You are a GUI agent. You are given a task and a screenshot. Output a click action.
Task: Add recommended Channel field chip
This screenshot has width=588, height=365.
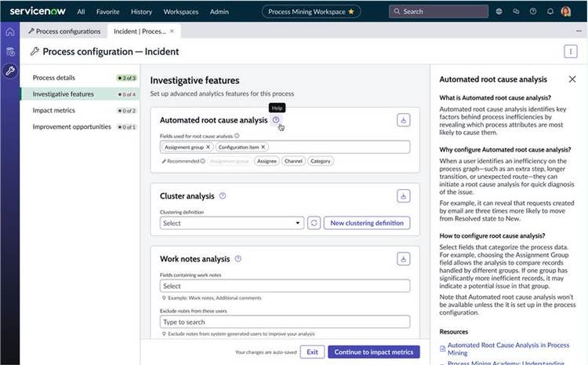point(293,161)
